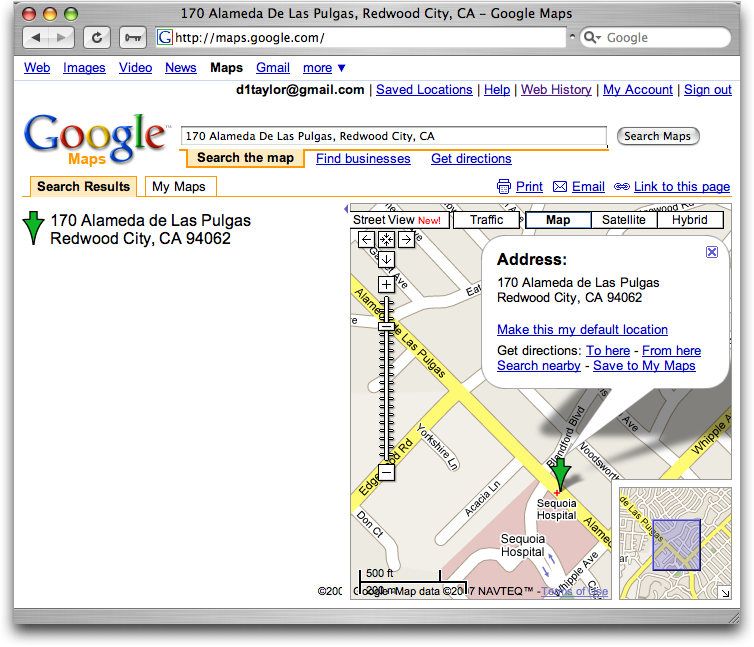Open the Video link
Viewport: 754px width, 647px height.
click(x=136, y=68)
